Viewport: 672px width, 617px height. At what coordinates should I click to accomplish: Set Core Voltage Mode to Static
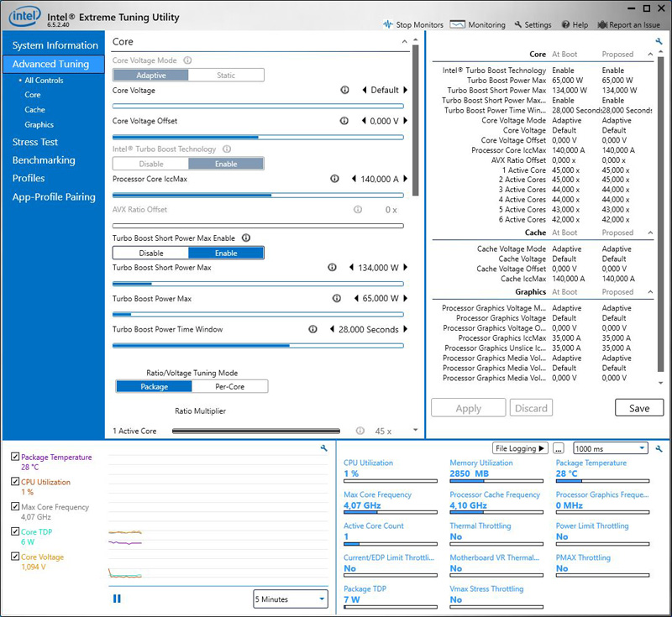(x=226, y=75)
